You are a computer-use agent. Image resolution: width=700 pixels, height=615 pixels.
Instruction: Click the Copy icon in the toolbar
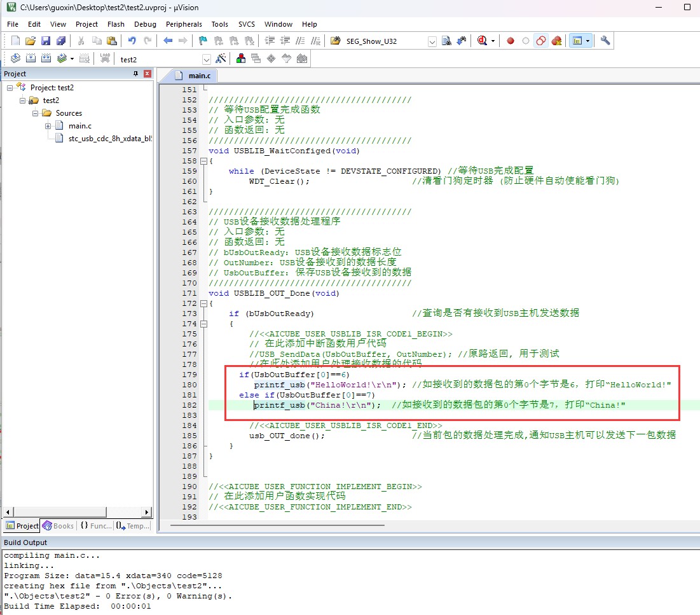[x=97, y=41]
